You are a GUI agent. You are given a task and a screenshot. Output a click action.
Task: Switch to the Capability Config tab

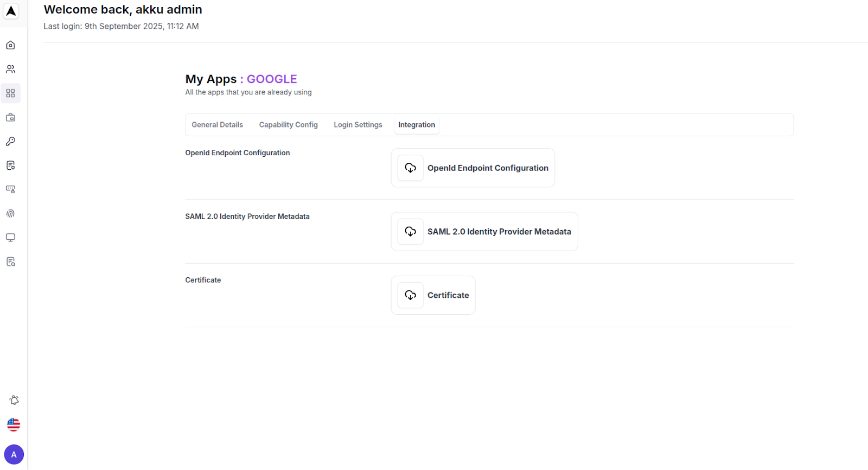pos(288,125)
